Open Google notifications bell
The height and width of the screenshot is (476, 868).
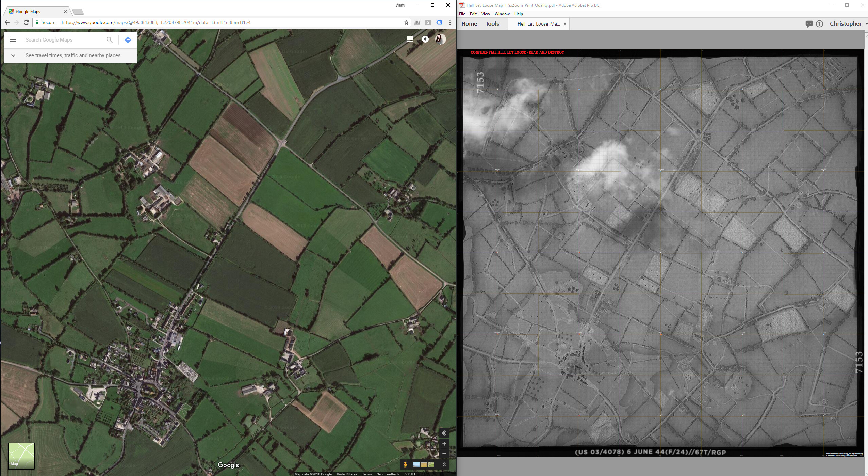(x=425, y=39)
